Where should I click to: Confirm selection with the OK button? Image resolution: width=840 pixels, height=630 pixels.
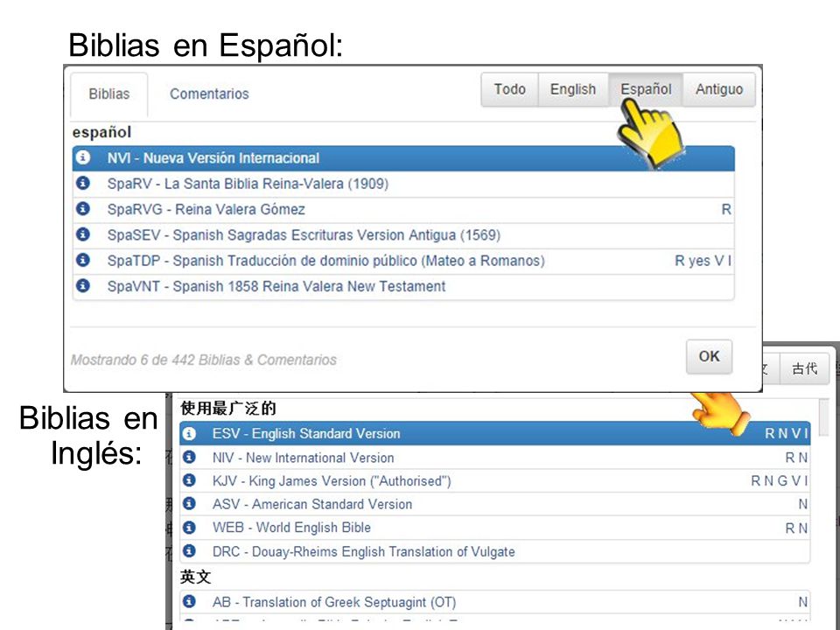coord(709,356)
